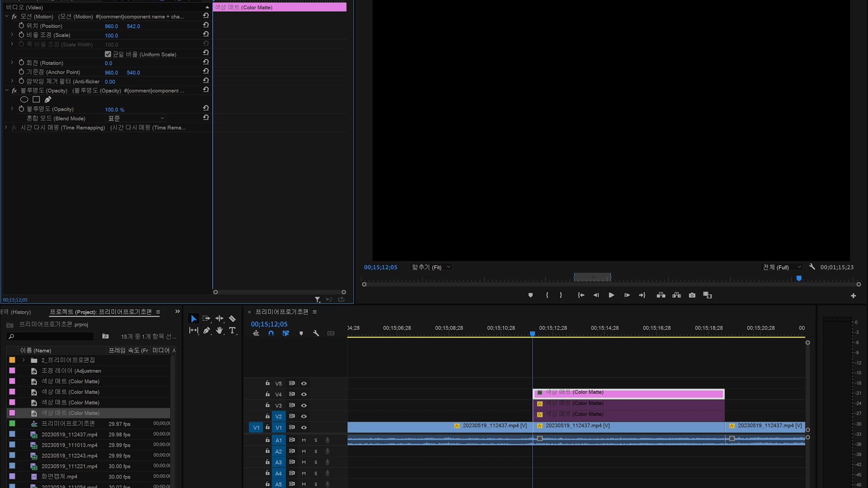Select the Selection (arrow) tool
This screenshot has height=488, width=868.
tap(193, 319)
